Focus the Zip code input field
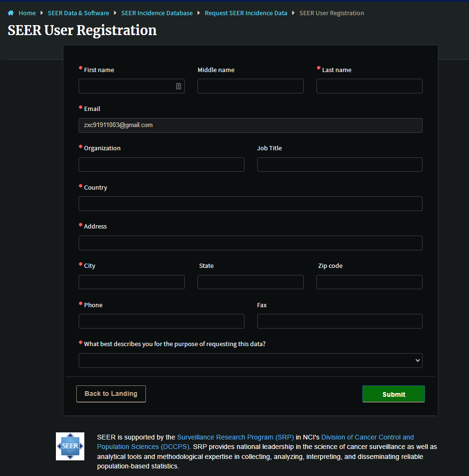The height and width of the screenshot is (476, 469). pos(370,282)
